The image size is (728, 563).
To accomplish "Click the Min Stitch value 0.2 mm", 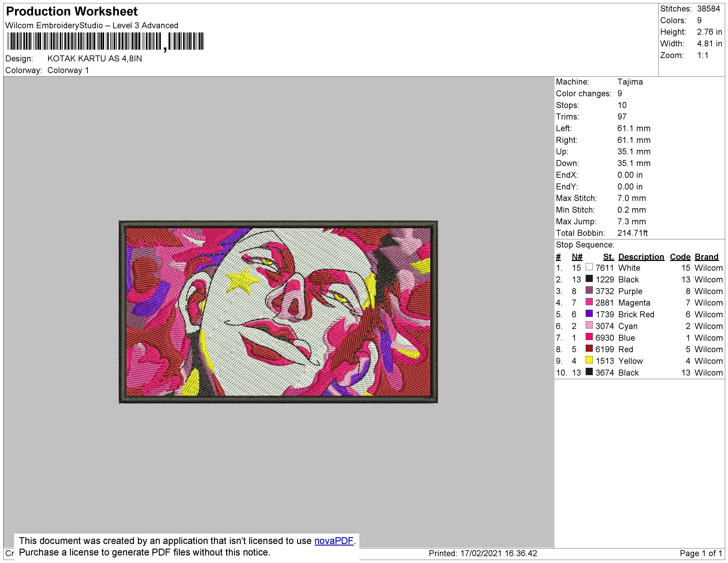I will pos(631,210).
